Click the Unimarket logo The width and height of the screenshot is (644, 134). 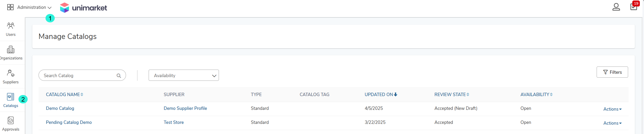(x=83, y=8)
